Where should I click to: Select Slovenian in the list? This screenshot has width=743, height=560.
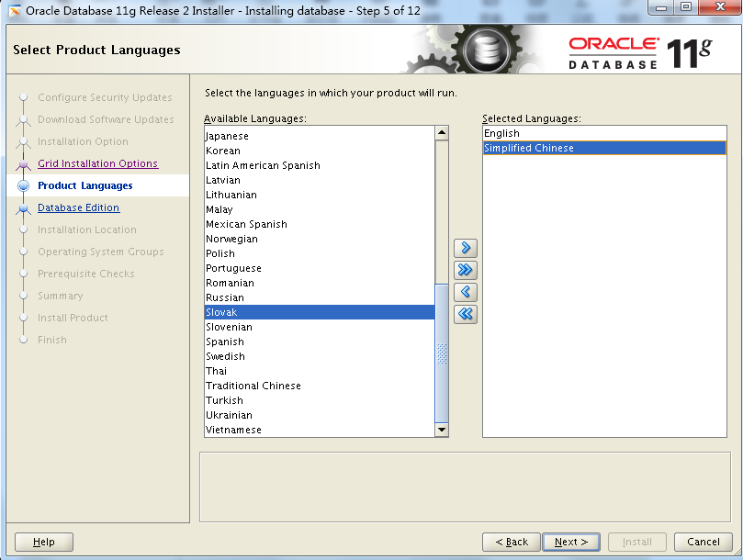(320, 327)
